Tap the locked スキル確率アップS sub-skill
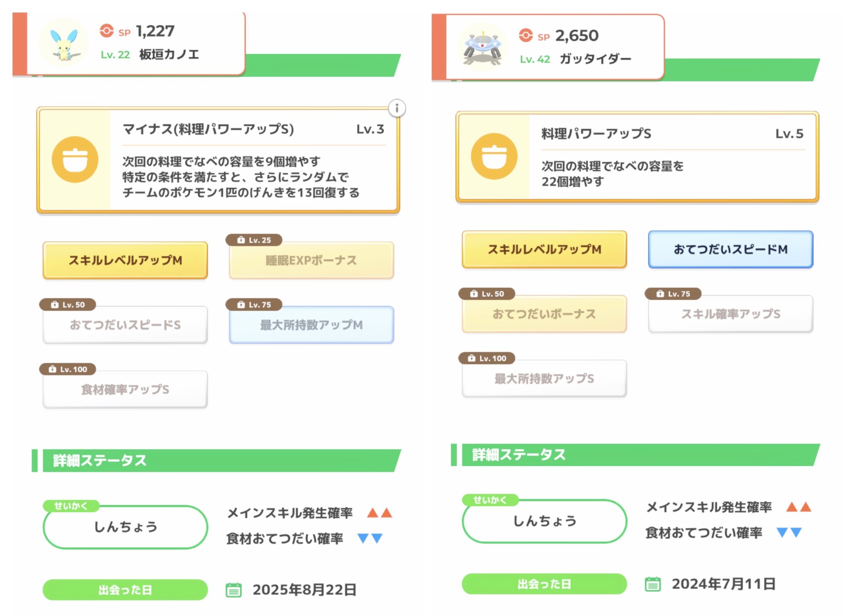This screenshot has width=852, height=616. (730, 314)
